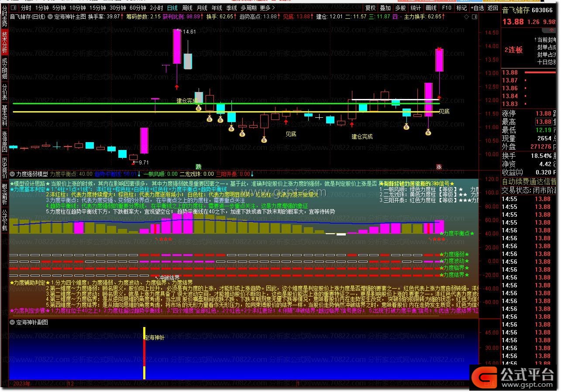Viewport: 561px width, 392px height.
Task: Select the 10分钟 period tab
Action: pyautogui.click(x=78, y=8)
